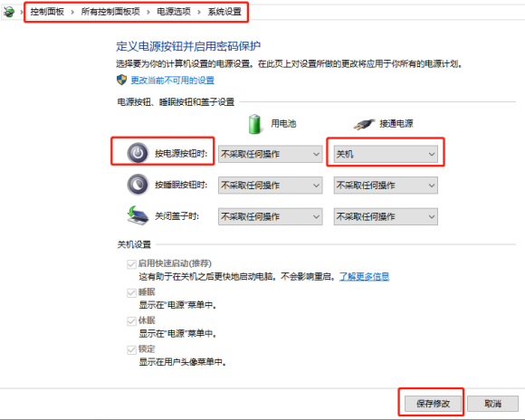Click the close-lid laptop icon
Image resolution: width=525 pixels, height=420 pixels.
(x=138, y=215)
